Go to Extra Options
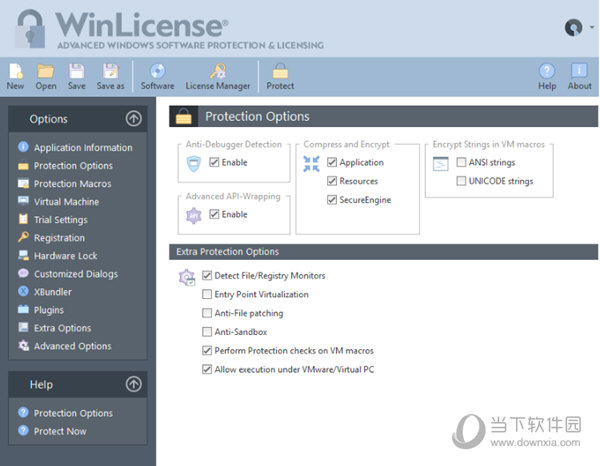 click(x=62, y=328)
